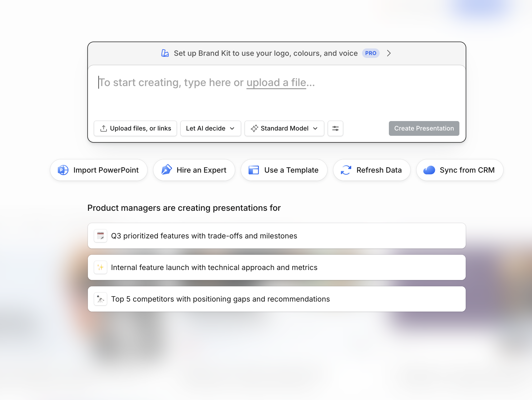Expand the Standard Model selector
The height and width of the screenshot is (400, 532).
coord(284,128)
